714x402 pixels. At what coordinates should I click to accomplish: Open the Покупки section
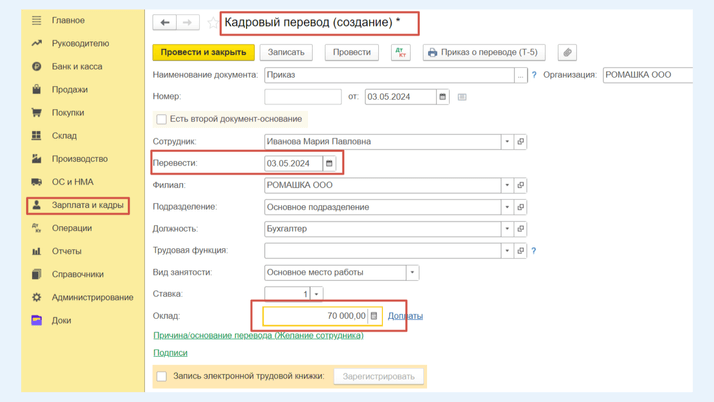click(x=67, y=112)
